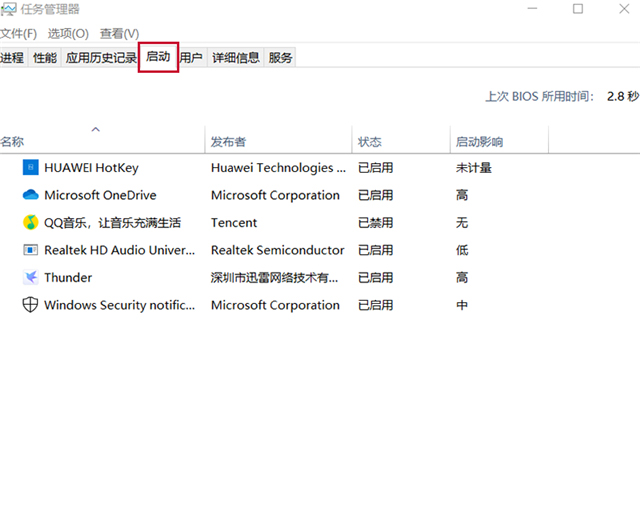This screenshot has height=520, width=640.
Task: Switch to the 性能 tab
Action: [44, 58]
